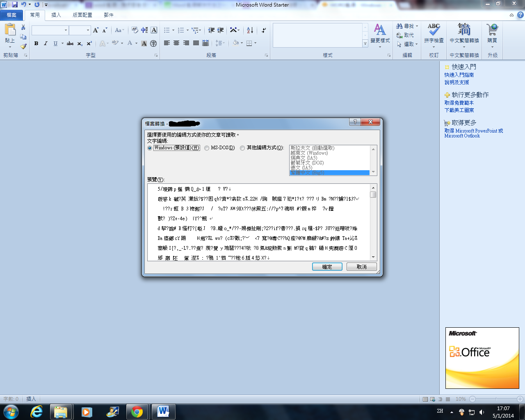
Task: Click the Shrink Font icon
Action: click(x=105, y=30)
